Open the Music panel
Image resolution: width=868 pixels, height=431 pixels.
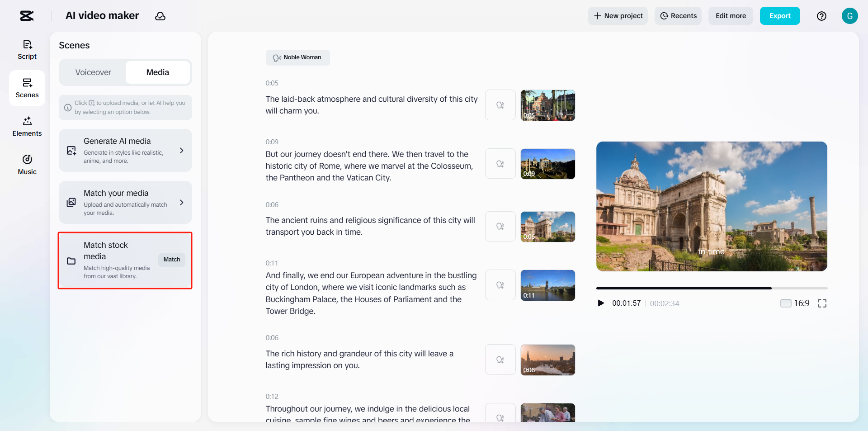coord(27,165)
